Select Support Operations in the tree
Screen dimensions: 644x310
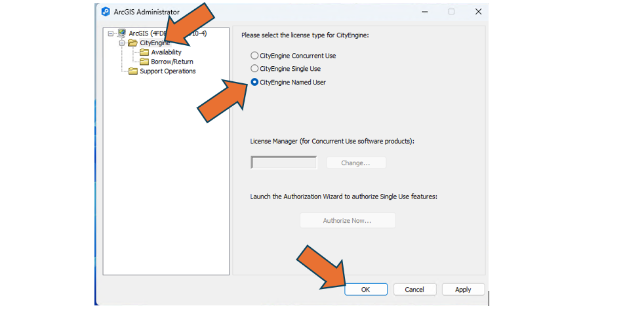(x=168, y=71)
